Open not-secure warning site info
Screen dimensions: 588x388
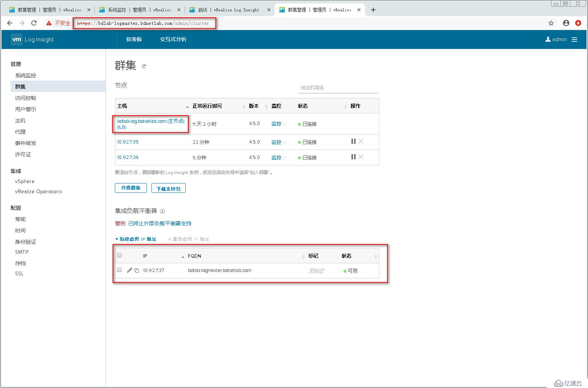tap(58, 23)
